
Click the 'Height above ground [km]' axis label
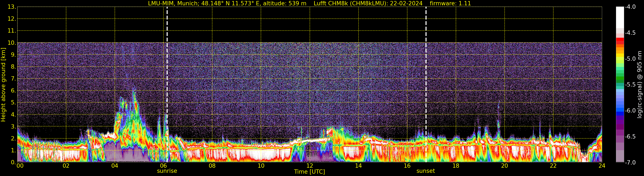coord(3,85)
